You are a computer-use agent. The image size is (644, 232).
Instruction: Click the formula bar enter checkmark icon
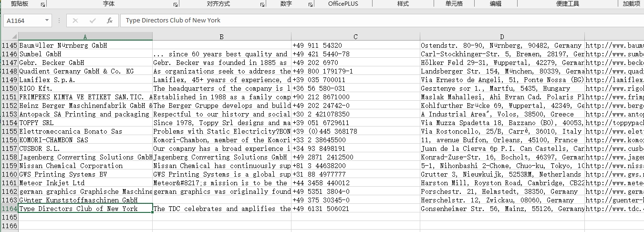coord(93,21)
